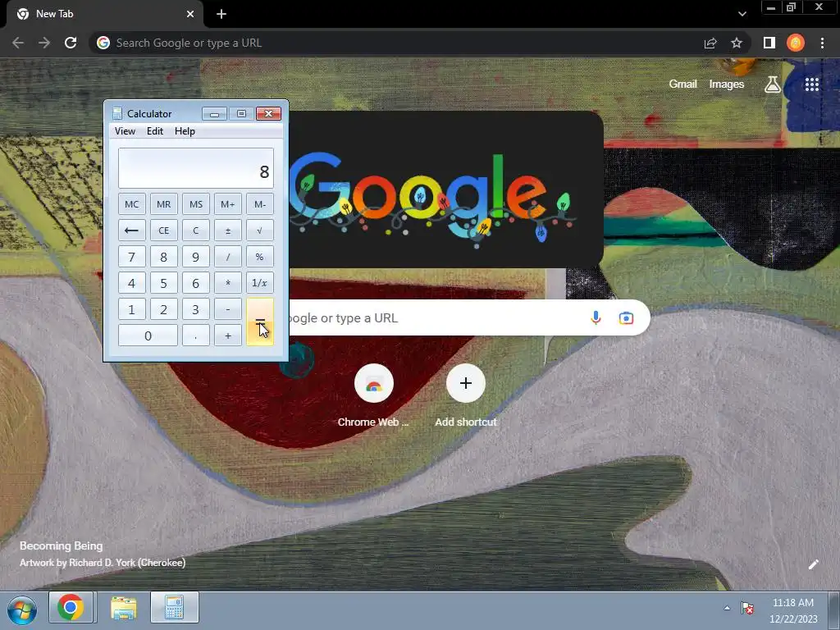Open Images link
The width and height of the screenshot is (840, 630).
(727, 84)
